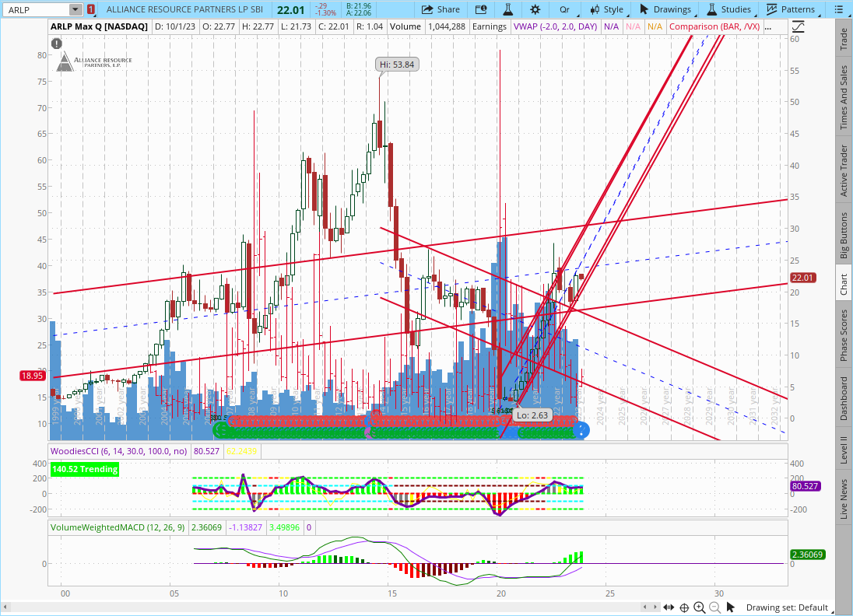Click the -.29 -1.30% change readout

326,9
